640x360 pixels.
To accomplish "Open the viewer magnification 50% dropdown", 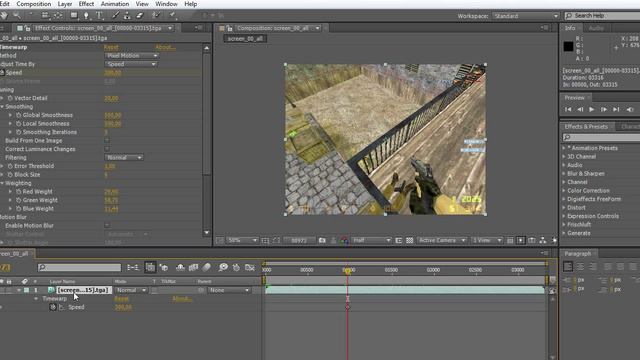I will pos(242,240).
